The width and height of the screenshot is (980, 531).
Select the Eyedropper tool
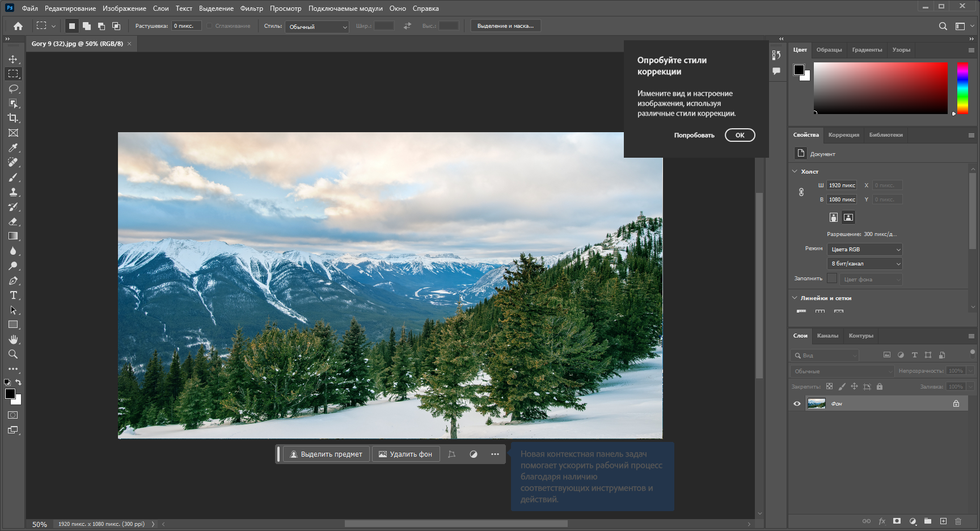[x=13, y=148]
